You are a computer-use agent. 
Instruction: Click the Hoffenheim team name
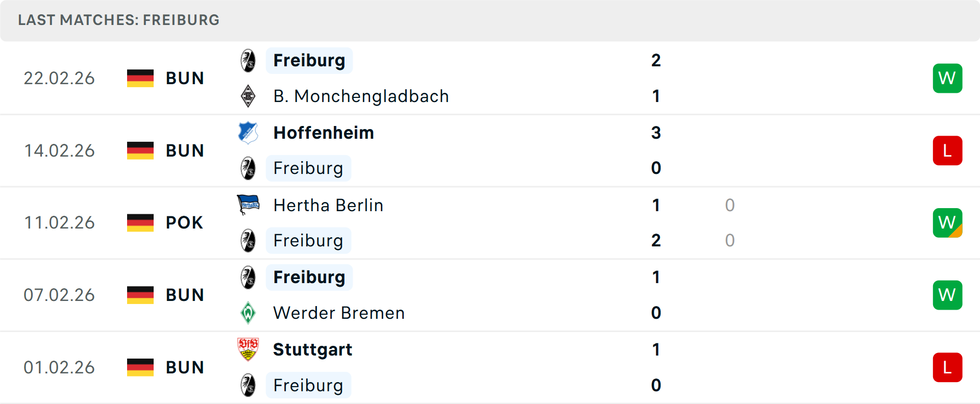coord(324,133)
